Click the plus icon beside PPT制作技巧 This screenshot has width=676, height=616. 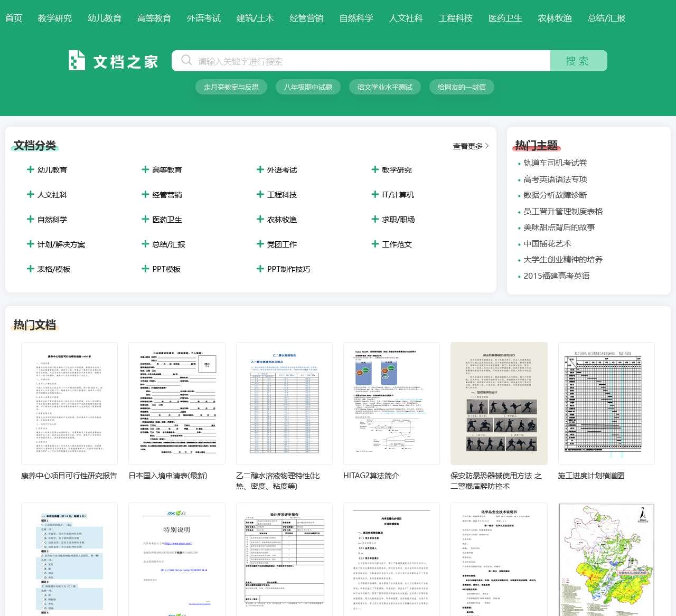pyautogui.click(x=260, y=269)
